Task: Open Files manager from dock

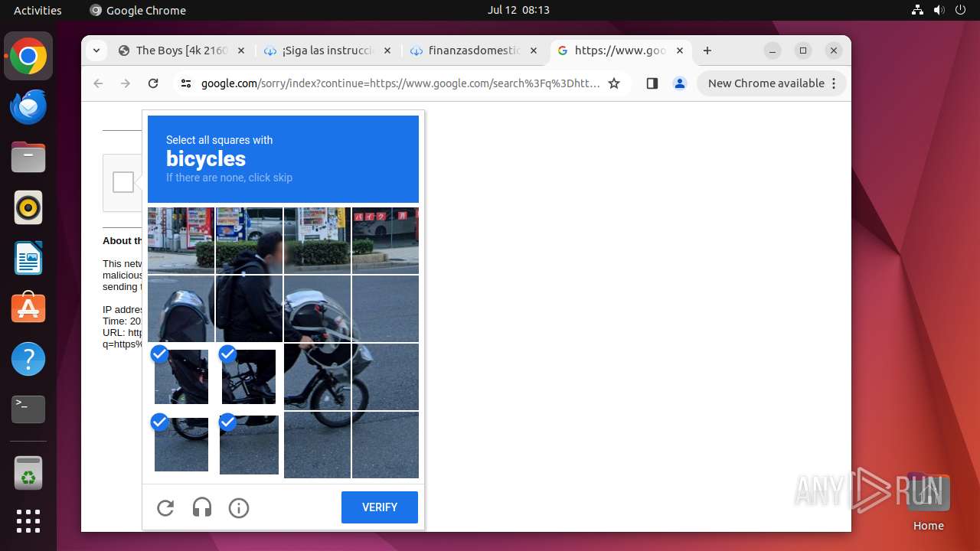Action: (28, 158)
